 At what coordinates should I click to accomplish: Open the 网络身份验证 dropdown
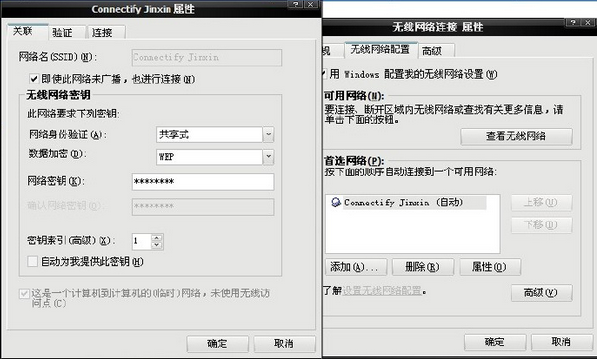point(268,135)
